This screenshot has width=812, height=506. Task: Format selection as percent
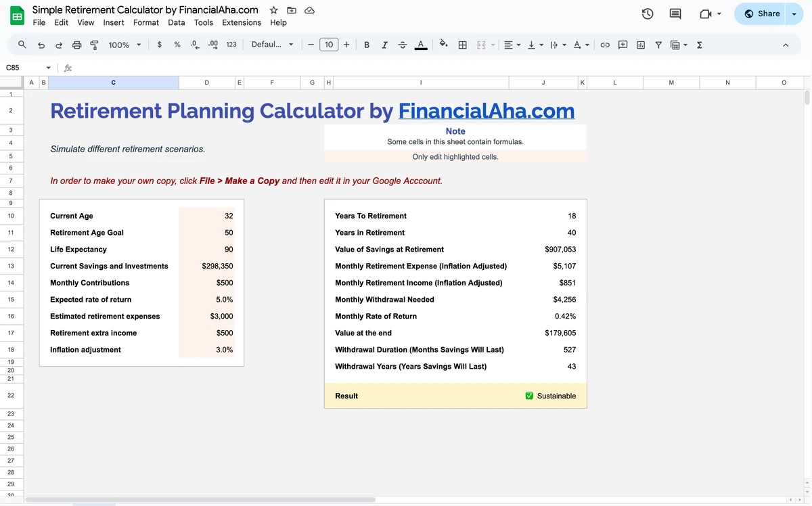177,45
